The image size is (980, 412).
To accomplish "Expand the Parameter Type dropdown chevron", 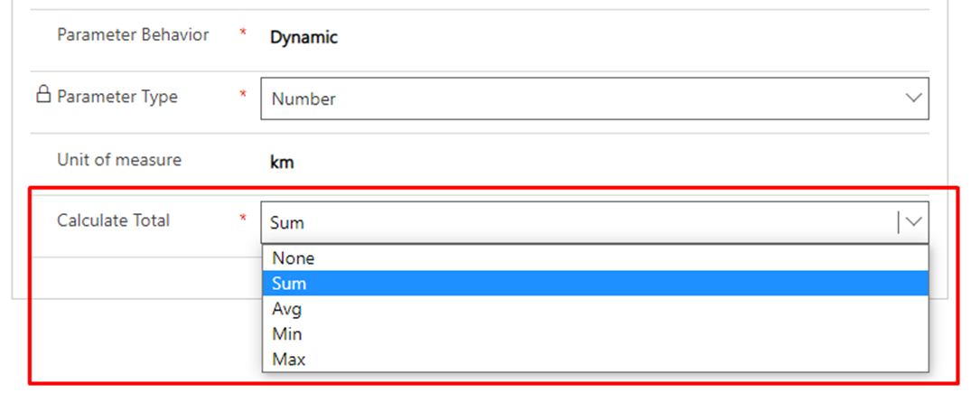I will [913, 98].
